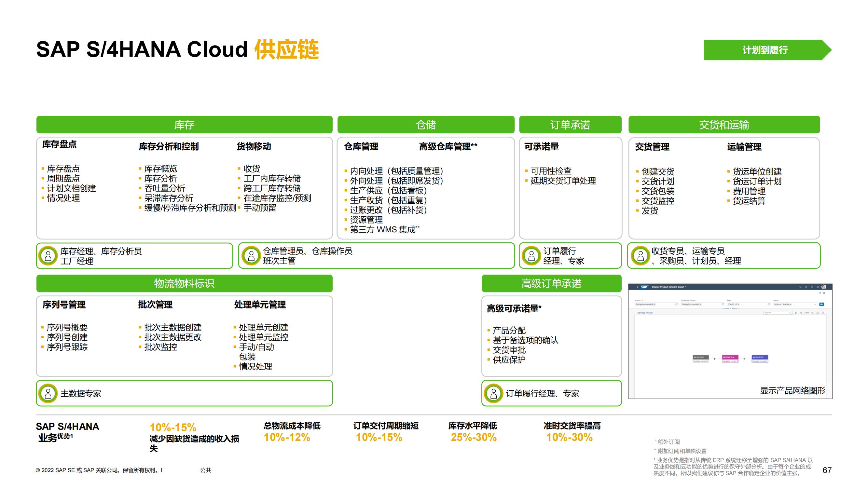868x488 pixels.
Task: Select the 仓储 green header
Action: tap(426, 125)
